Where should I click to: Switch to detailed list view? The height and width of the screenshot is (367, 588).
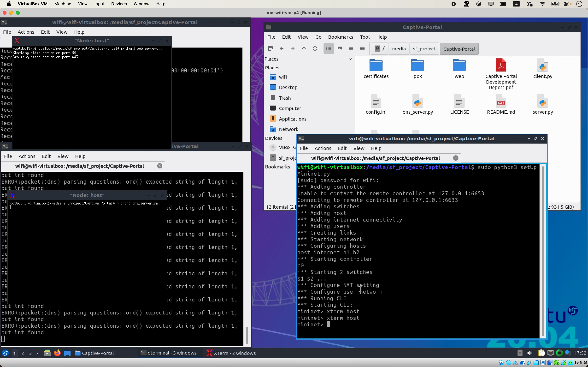[362, 49]
